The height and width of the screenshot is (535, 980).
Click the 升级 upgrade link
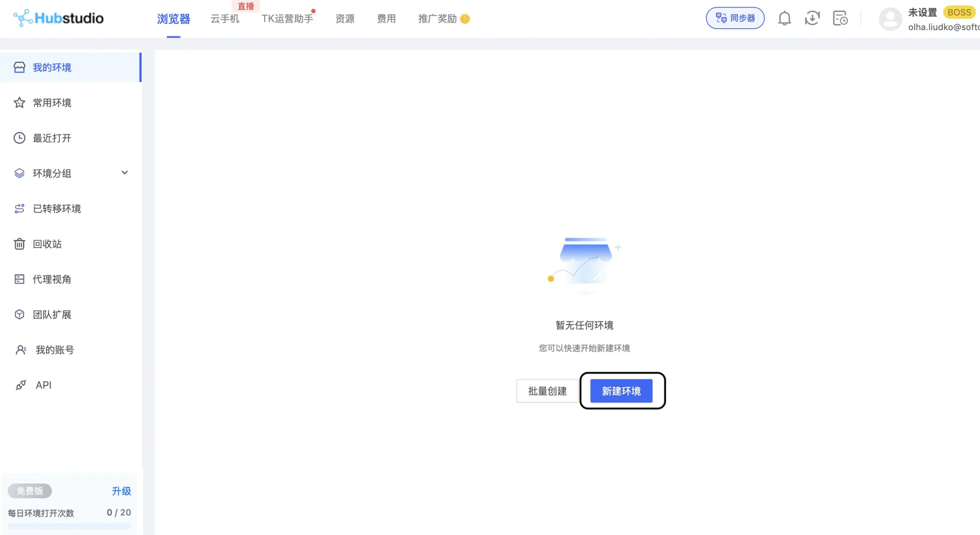(121, 491)
